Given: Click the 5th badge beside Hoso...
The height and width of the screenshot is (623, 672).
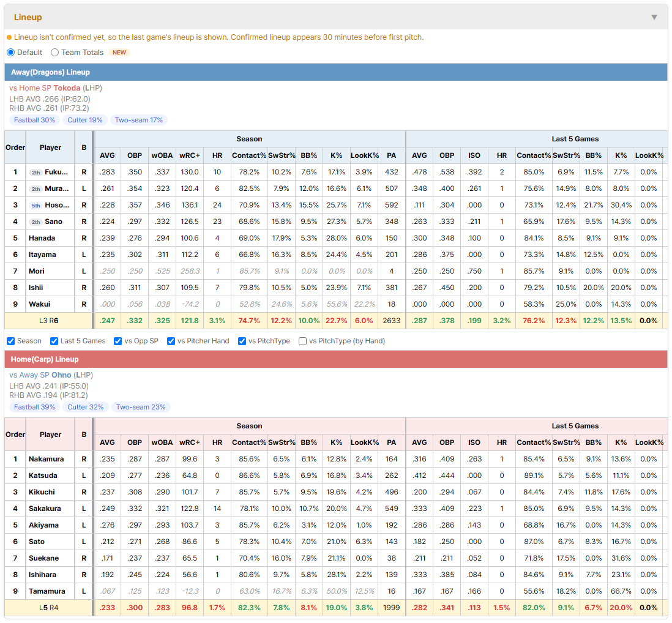Looking at the screenshot, I should click(x=36, y=206).
